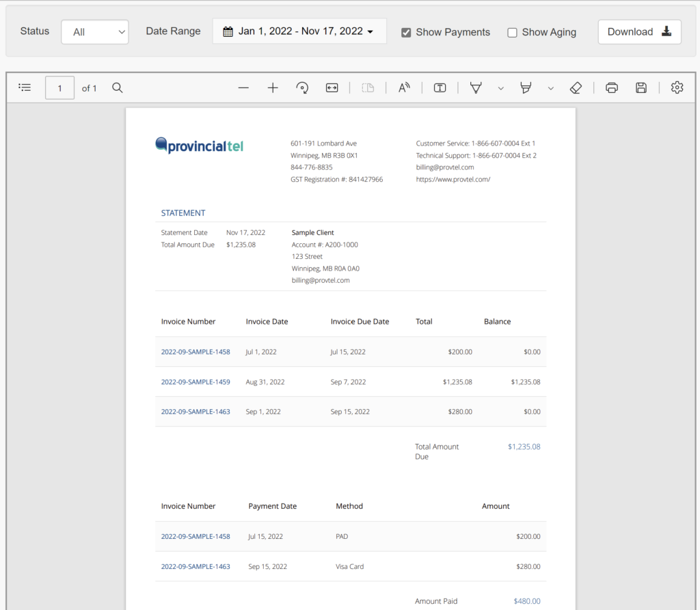Start Read aloud from the toolbar

404,88
